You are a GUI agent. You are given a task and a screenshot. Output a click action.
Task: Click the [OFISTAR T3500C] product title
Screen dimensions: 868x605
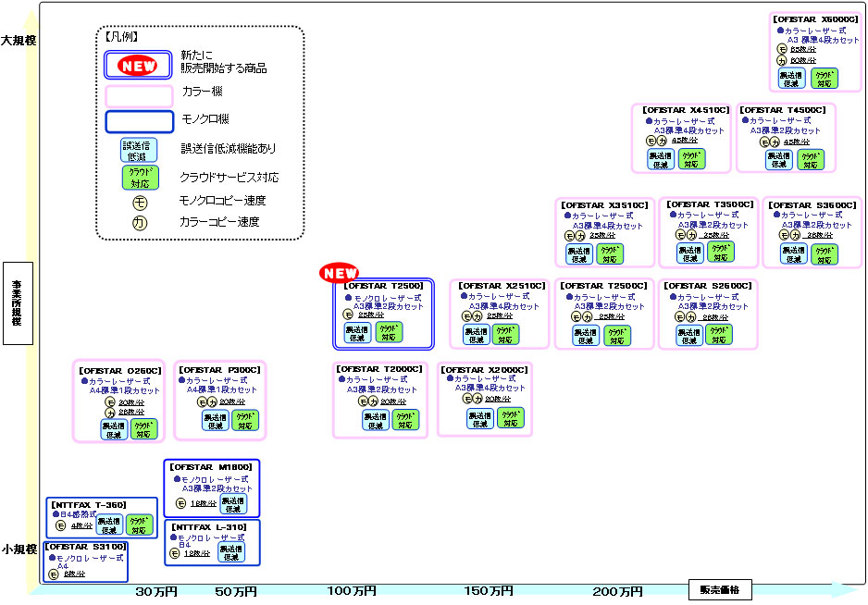pyautogui.click(x=711, y=204)
